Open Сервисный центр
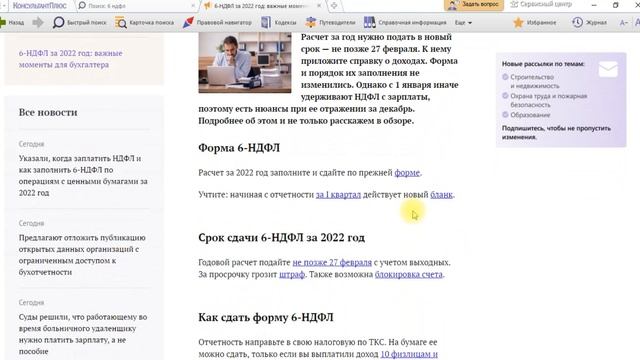Viewport: 640px width, 360px height. (541, 4)
